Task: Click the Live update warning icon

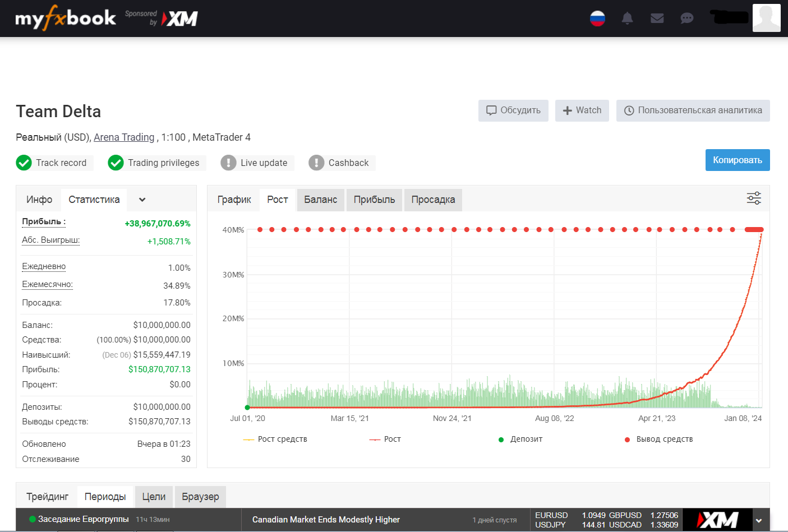Action: (228, 163)
